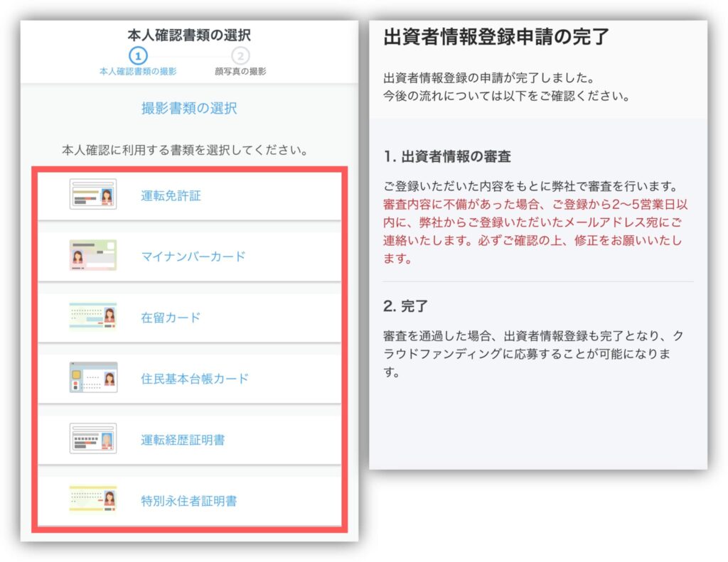The image size is (728, 562).
Task: Select the 特別永住者証明書 text label
Action: click(x=188, y=501)
